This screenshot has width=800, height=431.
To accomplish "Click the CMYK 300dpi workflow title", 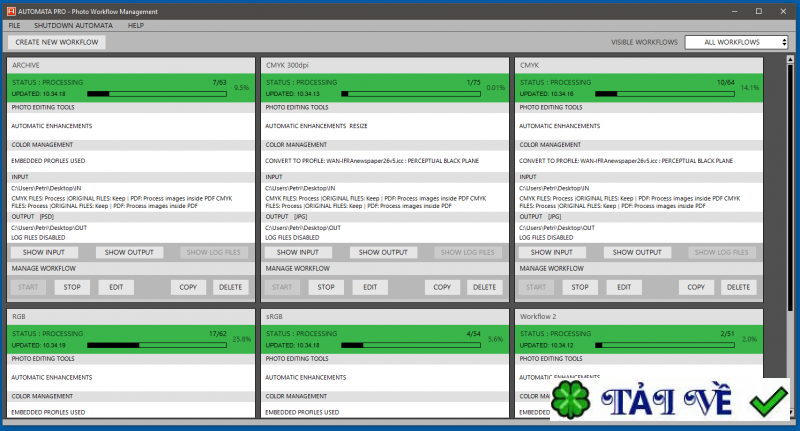I will pos(287,65).
